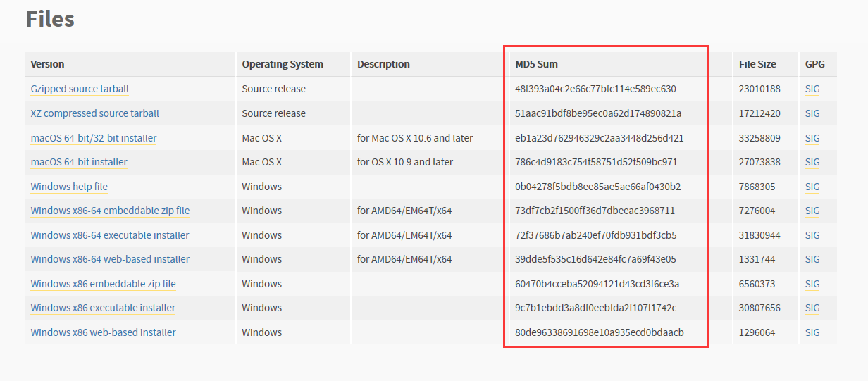Open SIG signature for Windows help file
Viewport: 868px width, 381px height.
(x=812, y=187)
